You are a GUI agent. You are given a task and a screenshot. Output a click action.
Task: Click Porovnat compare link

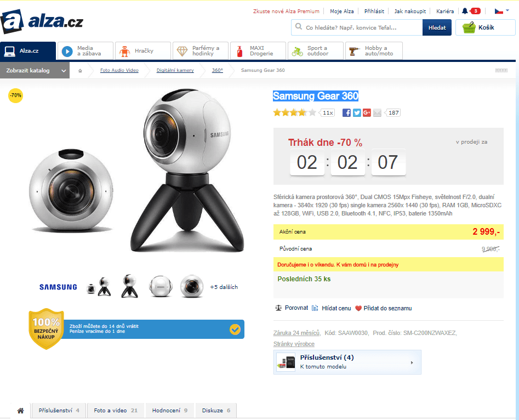(x=296, y=308)
